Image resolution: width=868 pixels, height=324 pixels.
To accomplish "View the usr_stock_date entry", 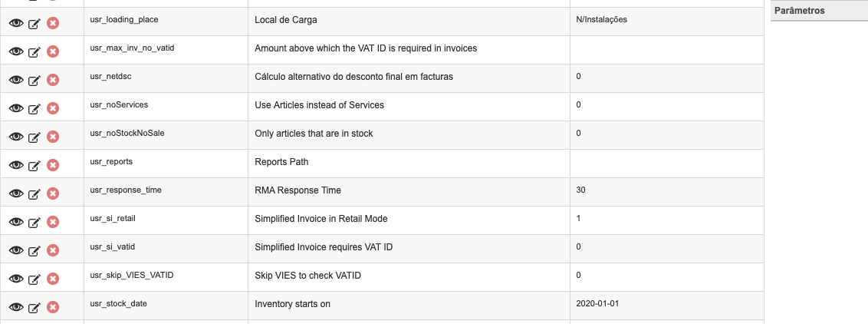I will (x=16, y=307).
